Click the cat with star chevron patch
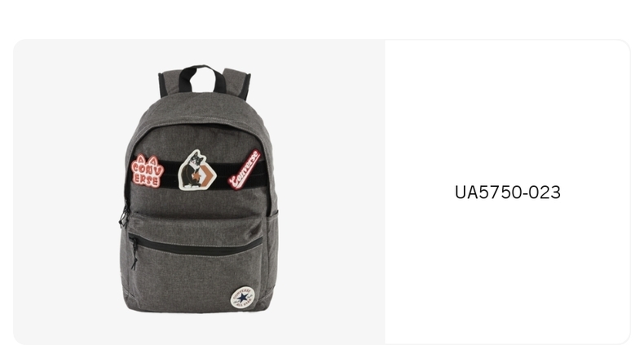Screen dimensions: 644x345 pos(196,170)
